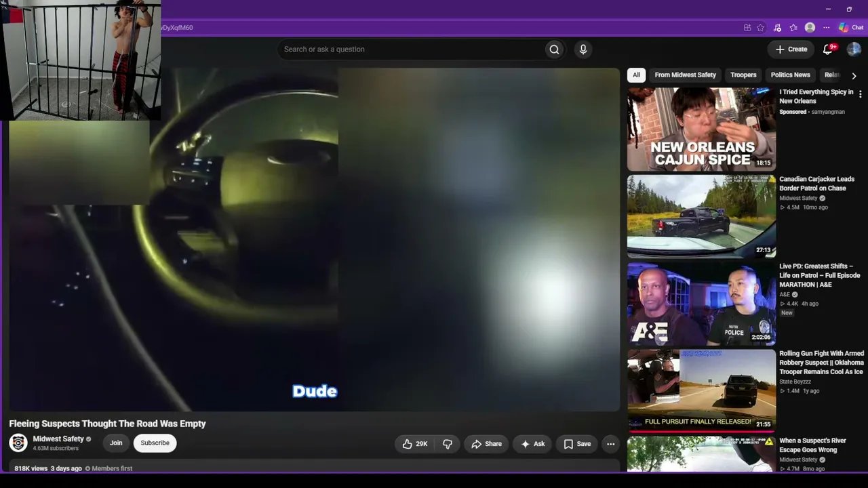Open the Canadian Carjacker chase thumbnail
This screenshot has height=488, width=868.
[701, 217]
